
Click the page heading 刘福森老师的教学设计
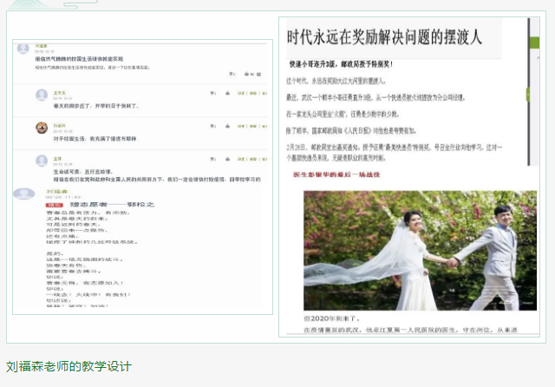pos(69,366)
